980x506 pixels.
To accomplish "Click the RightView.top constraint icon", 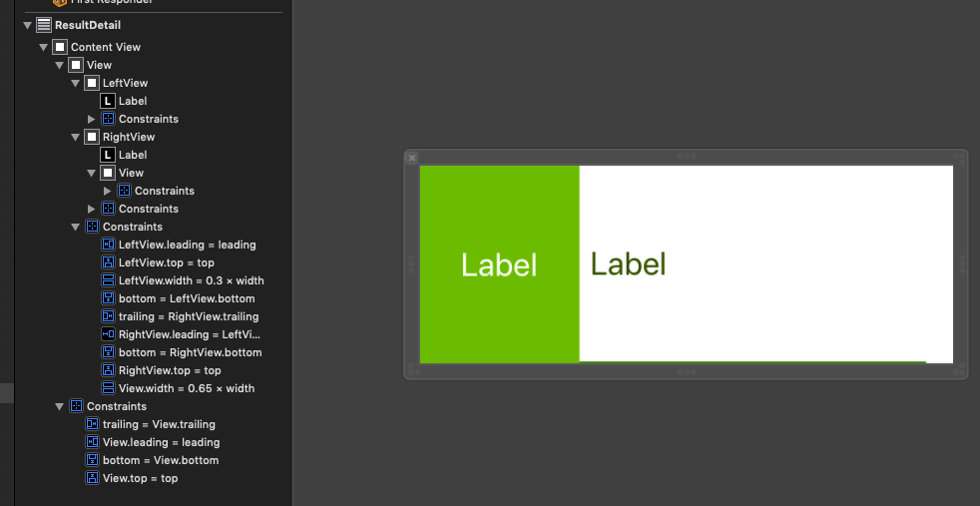I will [108, 370].
